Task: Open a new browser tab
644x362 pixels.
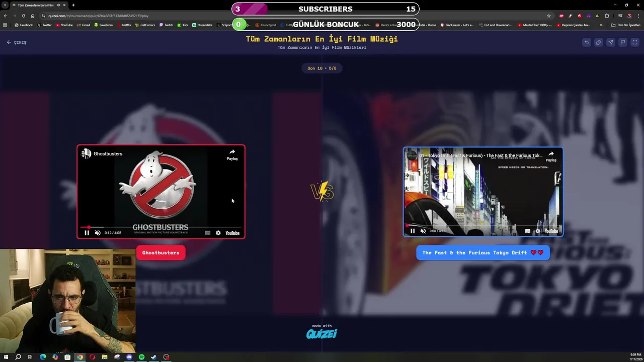Action: (x=73, y=5)
